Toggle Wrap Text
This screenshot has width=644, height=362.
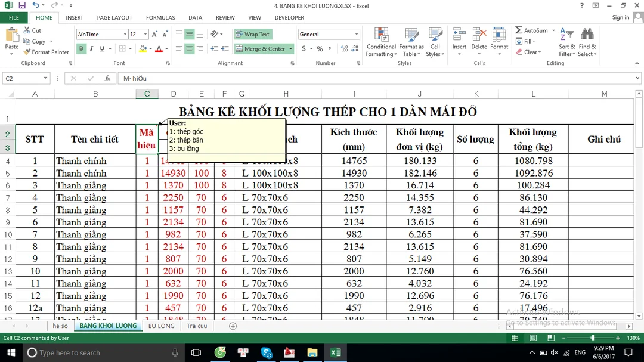[x=253, y=34]
